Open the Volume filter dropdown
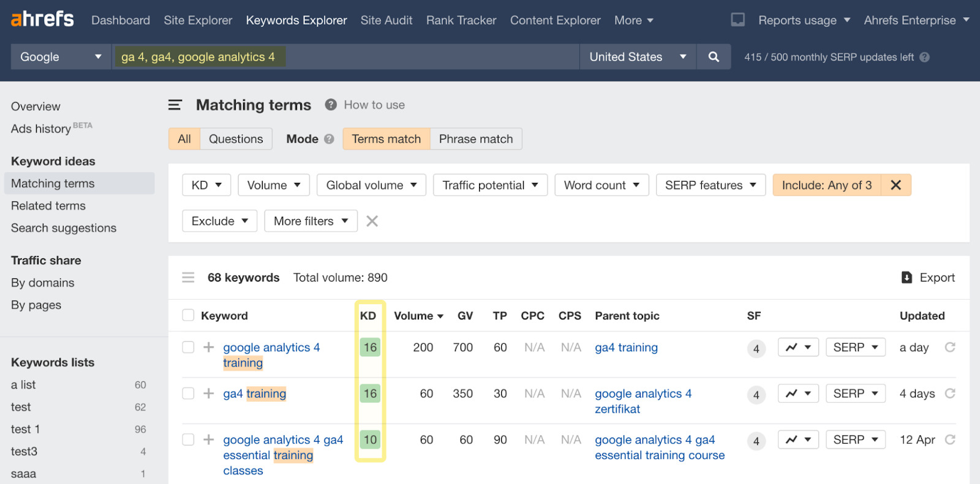The image size is (980, 484). click(274, 185)
